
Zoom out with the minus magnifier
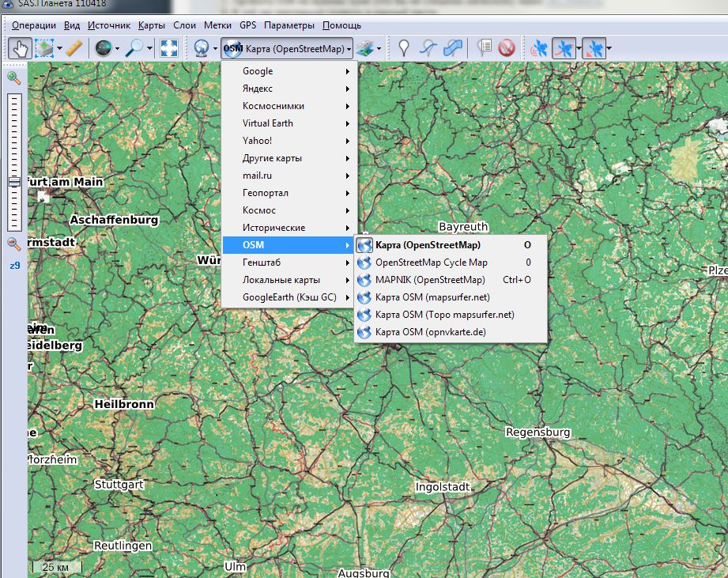[x=14, y=244]
